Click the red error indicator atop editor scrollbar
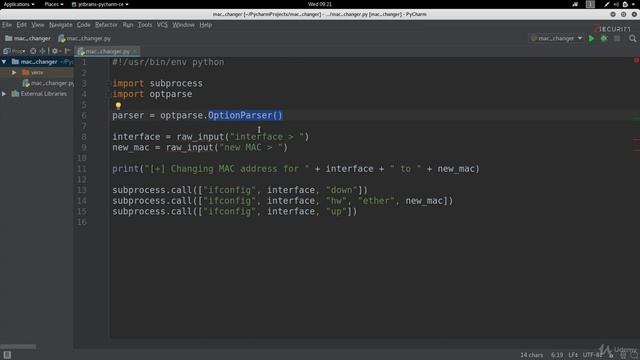Viewport: 640px width, 360px height. [636, 60]
